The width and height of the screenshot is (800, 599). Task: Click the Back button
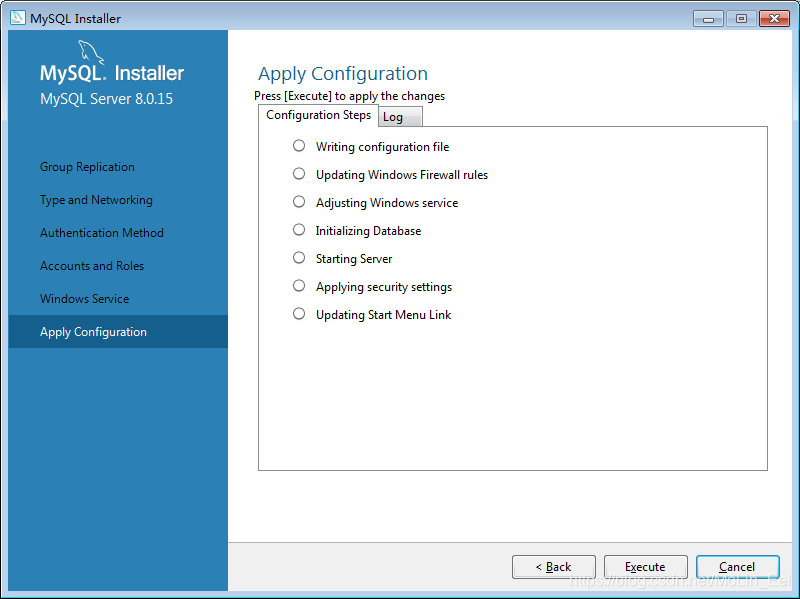(x=554, y=567)
